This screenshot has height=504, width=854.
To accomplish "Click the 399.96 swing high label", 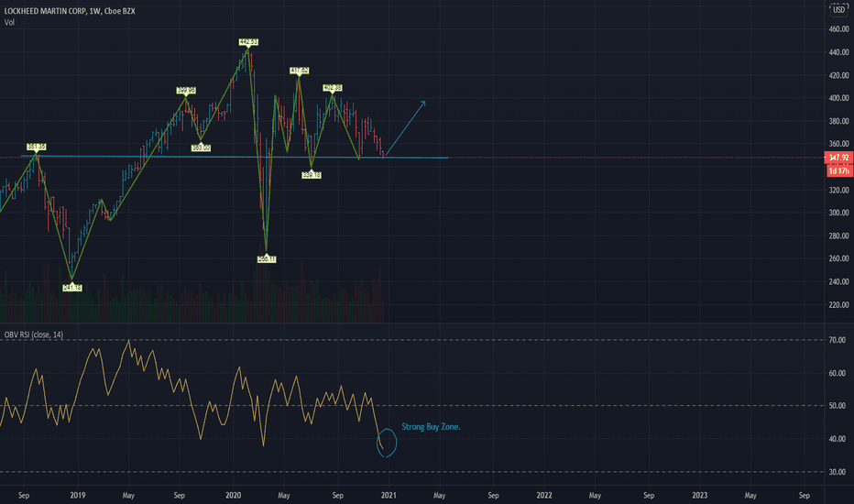I will [186, 91].
